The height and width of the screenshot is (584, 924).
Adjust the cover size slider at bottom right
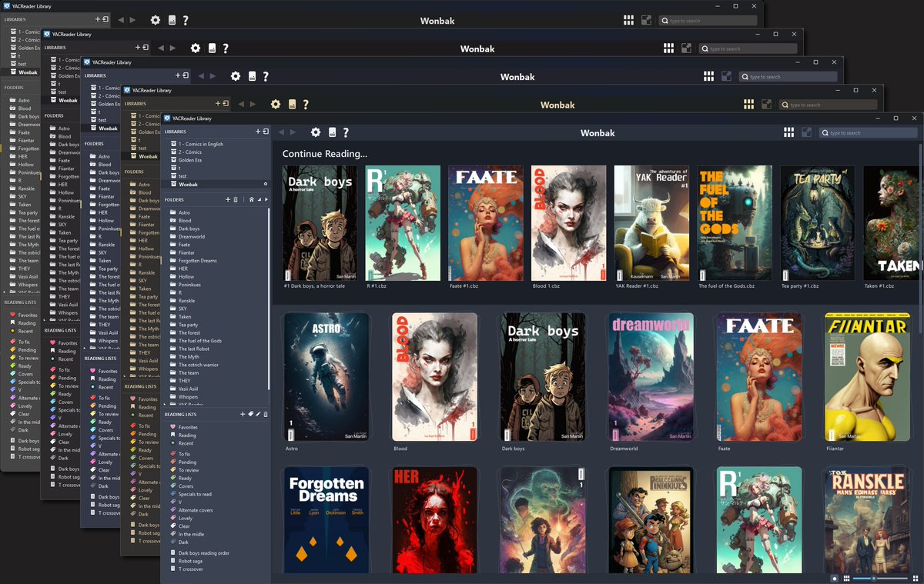coord(874,578)
